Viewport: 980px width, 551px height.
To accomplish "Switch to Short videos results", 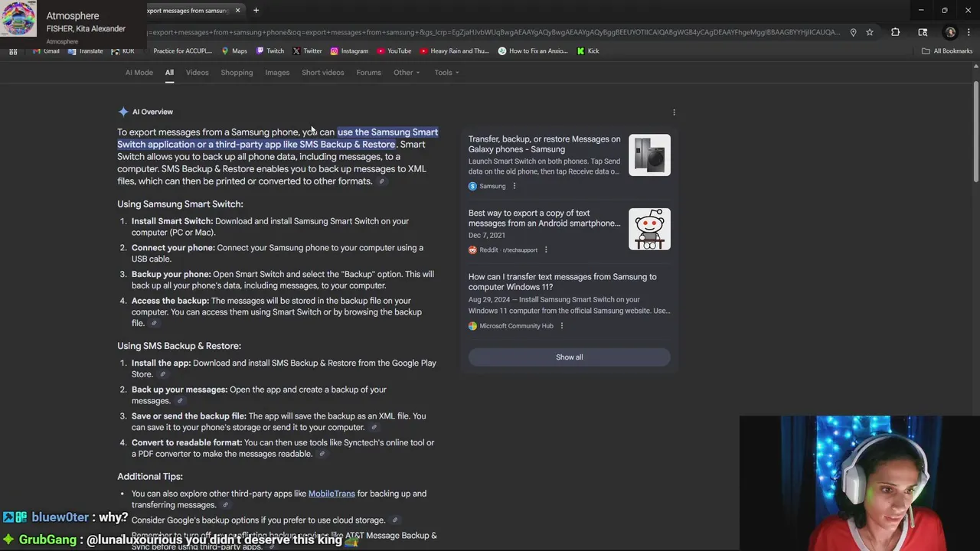I will click(x=322, y=73).
